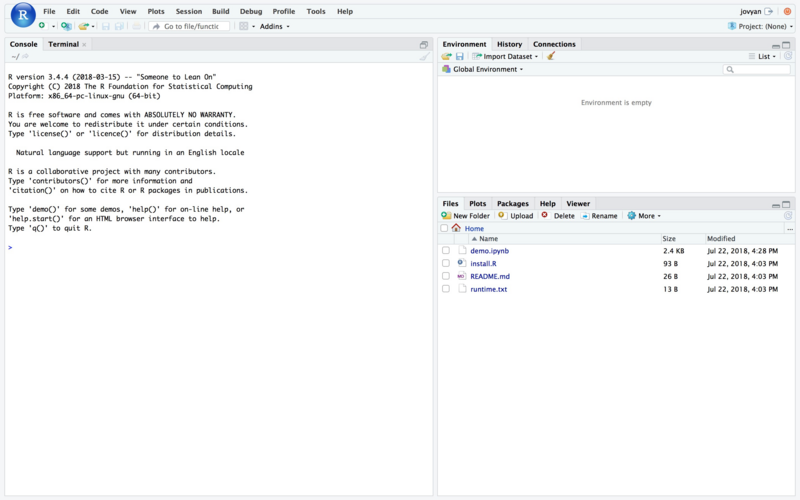This screenshot has width=800, height=500.
Task: Open the More dropdown in the Files pane
Action: pyautogui.click(x=644, y=216)
